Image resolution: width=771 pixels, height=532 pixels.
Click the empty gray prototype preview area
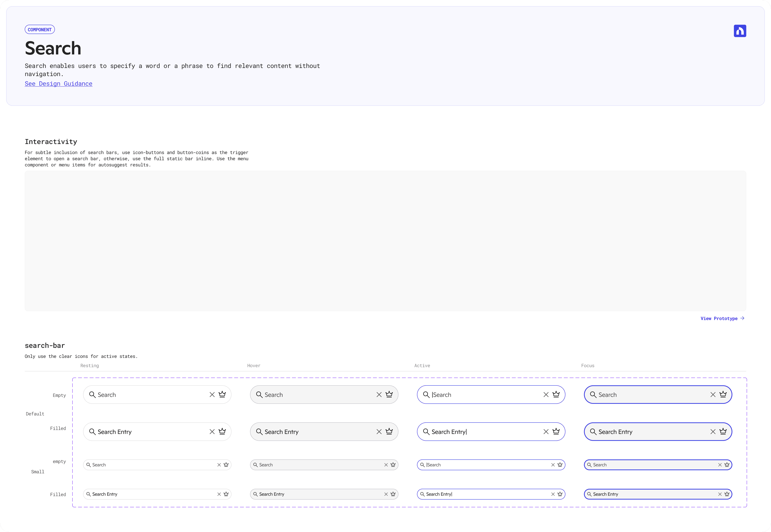coord(385,241)
